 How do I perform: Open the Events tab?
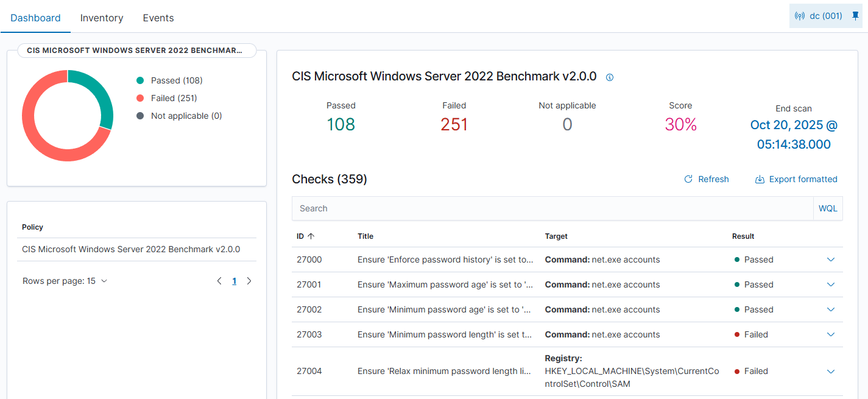pos(158,18)
